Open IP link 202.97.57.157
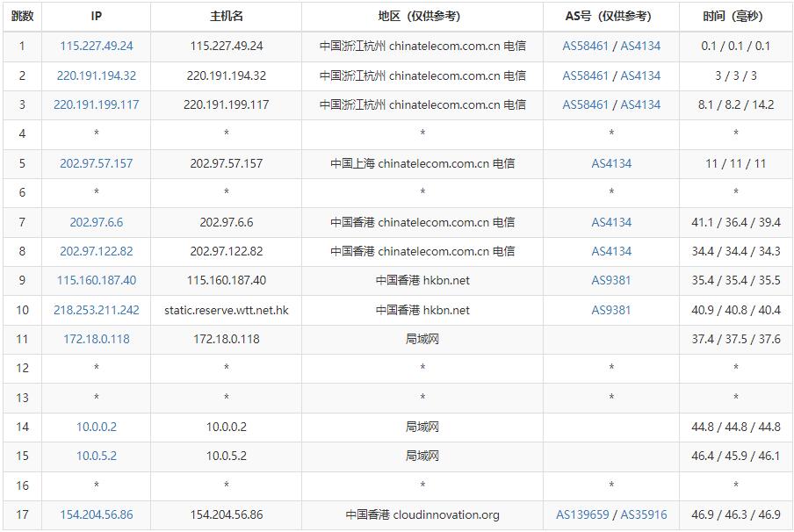The height and width of the screenshot is (532, 794). tap(97, 163)
